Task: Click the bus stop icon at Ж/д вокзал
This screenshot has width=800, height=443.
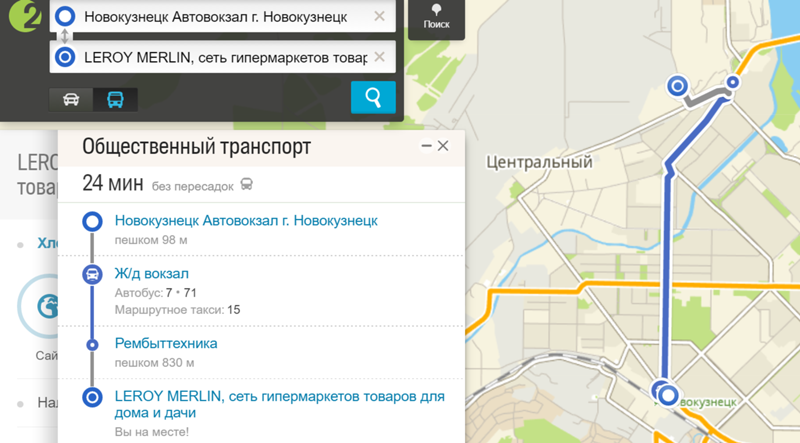Action: pyautogui.click(x=92, y=274)
